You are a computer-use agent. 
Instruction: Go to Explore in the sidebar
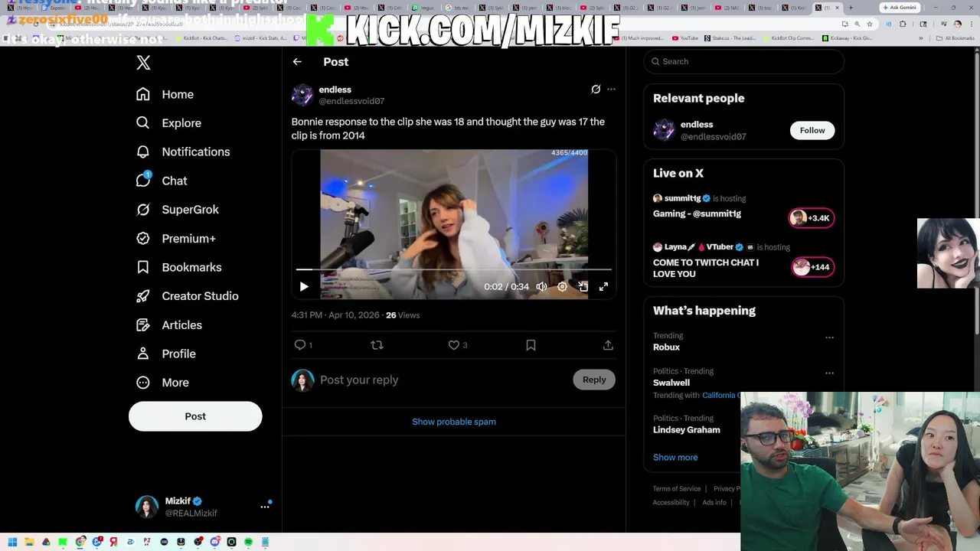[x=168, y=123]
